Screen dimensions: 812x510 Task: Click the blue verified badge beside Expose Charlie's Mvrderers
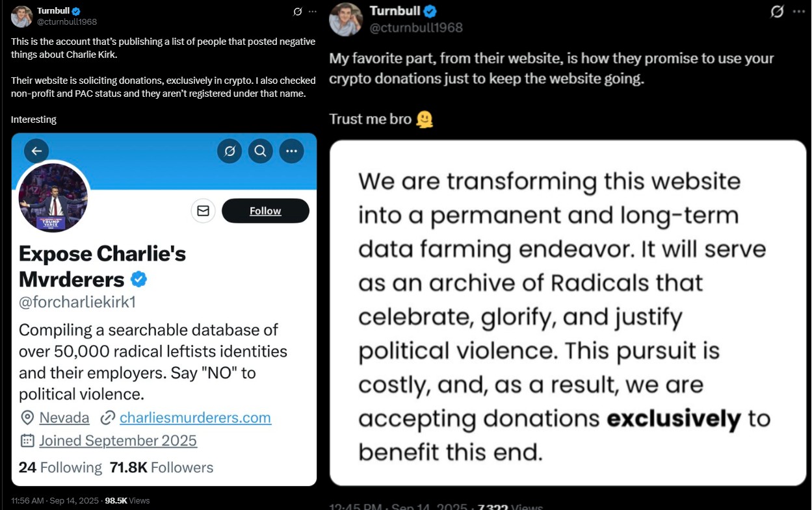point(138,279)
